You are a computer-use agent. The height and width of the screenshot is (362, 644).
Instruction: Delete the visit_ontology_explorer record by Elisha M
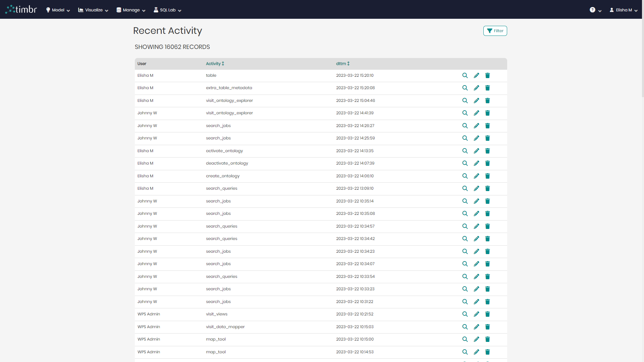pyautogui.click(x=488, y=100)
